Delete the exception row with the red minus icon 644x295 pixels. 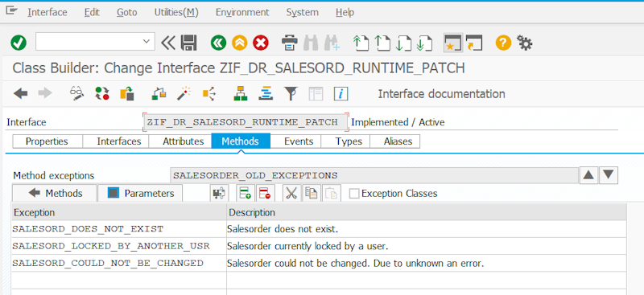pyautogui.click(x=265, y=193)
